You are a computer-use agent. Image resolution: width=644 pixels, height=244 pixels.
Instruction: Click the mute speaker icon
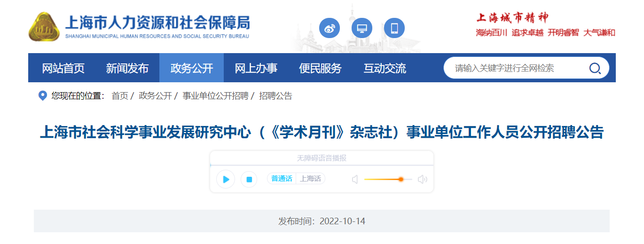click(x=355, y=179)
